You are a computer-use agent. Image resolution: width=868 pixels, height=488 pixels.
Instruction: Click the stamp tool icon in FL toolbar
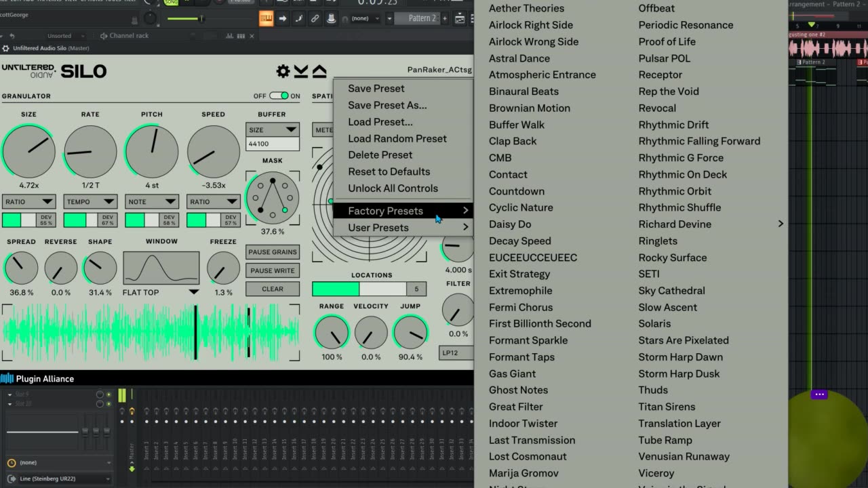coord(332,18)
